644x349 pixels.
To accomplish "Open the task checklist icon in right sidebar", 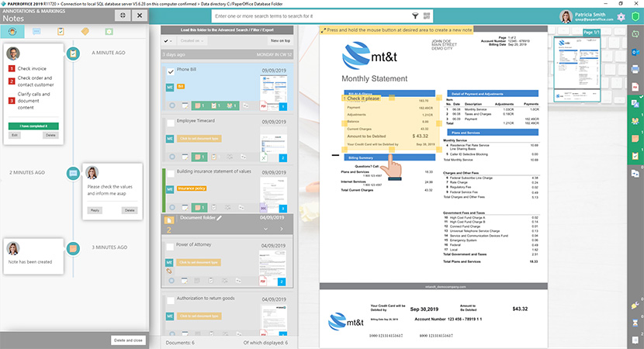I will tap(635, 156).
